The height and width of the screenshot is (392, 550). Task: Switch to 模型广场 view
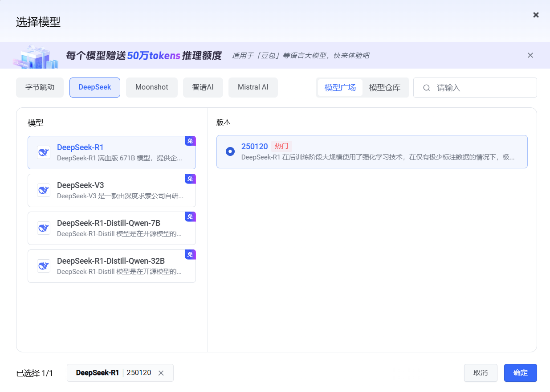coord(340,88)
